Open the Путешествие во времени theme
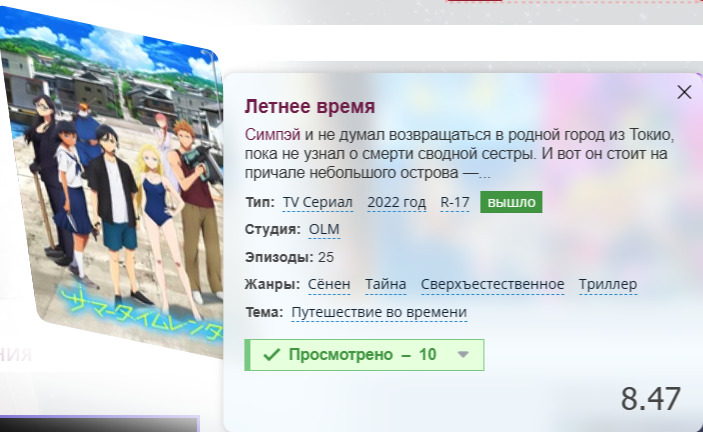The image size is (703, 432). tap(379, 313)
